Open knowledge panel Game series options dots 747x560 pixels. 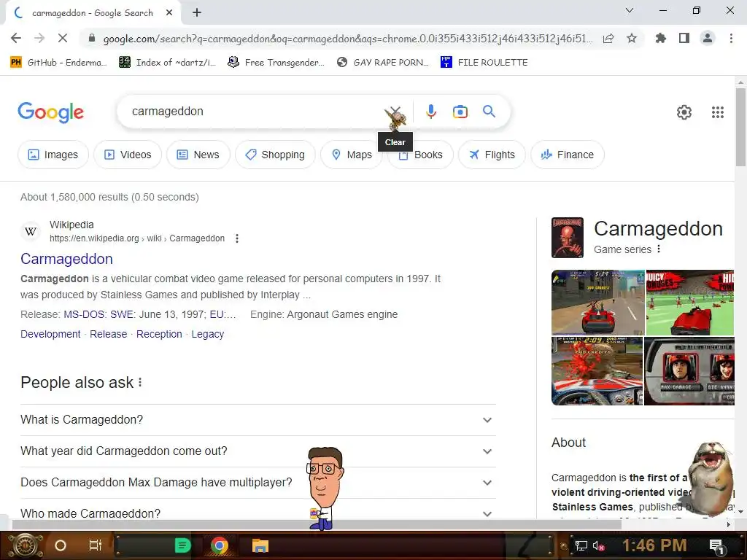click(659, 249)
